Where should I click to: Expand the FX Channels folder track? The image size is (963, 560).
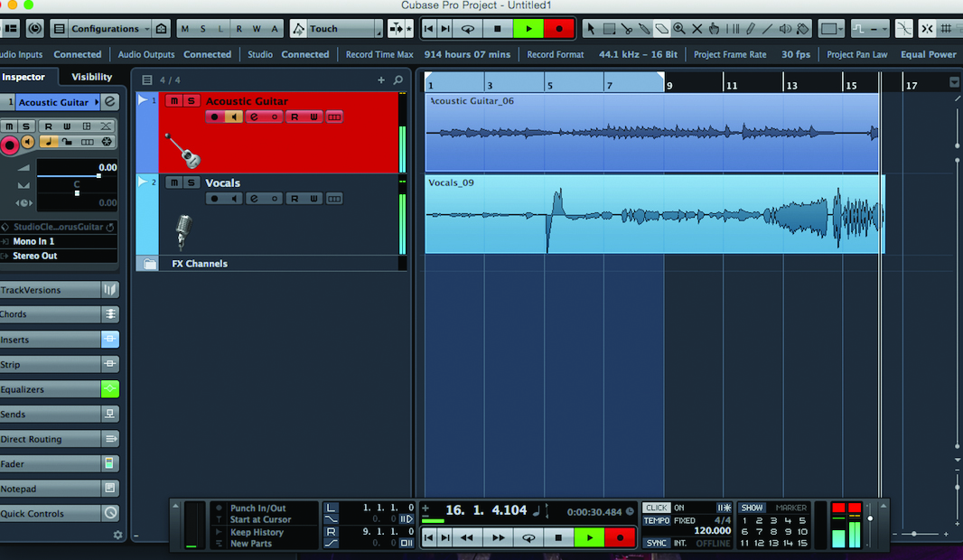(x=148, y=263)
